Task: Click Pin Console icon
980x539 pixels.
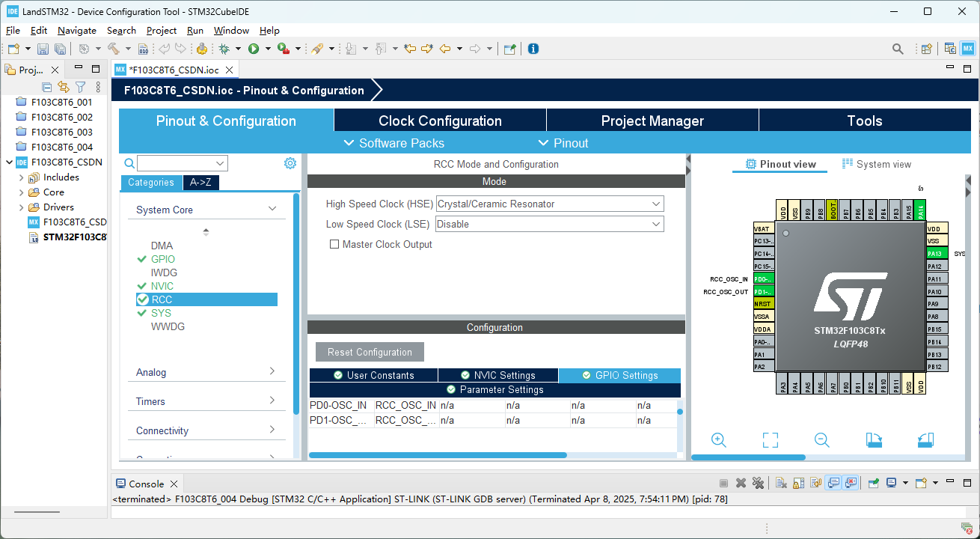Action: (x=873, y=484)
